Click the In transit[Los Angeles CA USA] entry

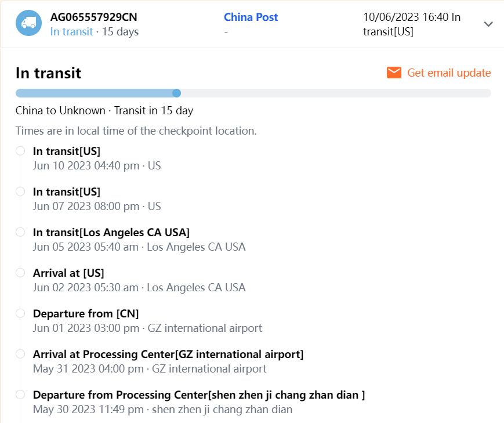[111, 232]
